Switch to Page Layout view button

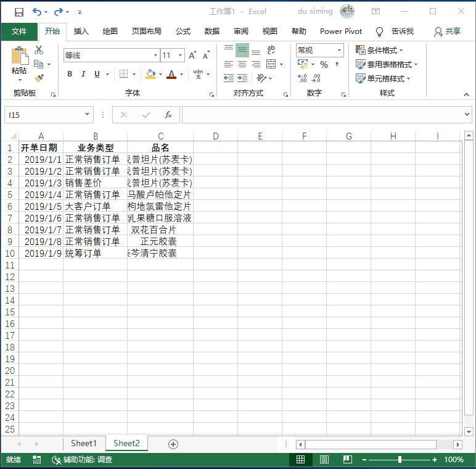pos(324,460)
